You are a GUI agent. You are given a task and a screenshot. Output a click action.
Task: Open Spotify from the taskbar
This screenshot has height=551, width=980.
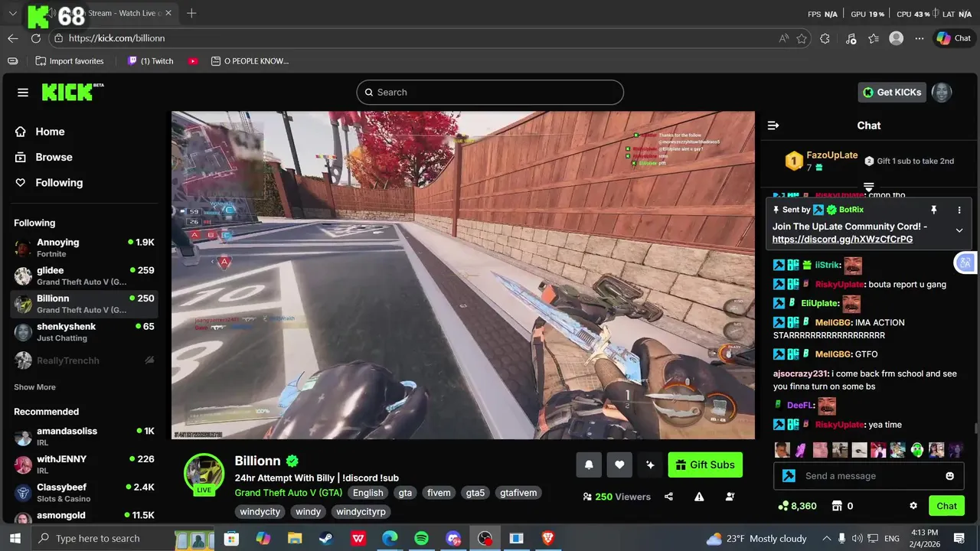click(x=421, y=539)
